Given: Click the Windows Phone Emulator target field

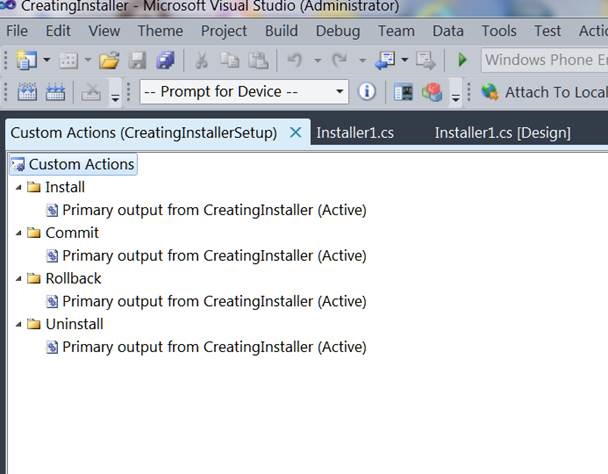Looking at the screenshot, I should coord(545,60).
